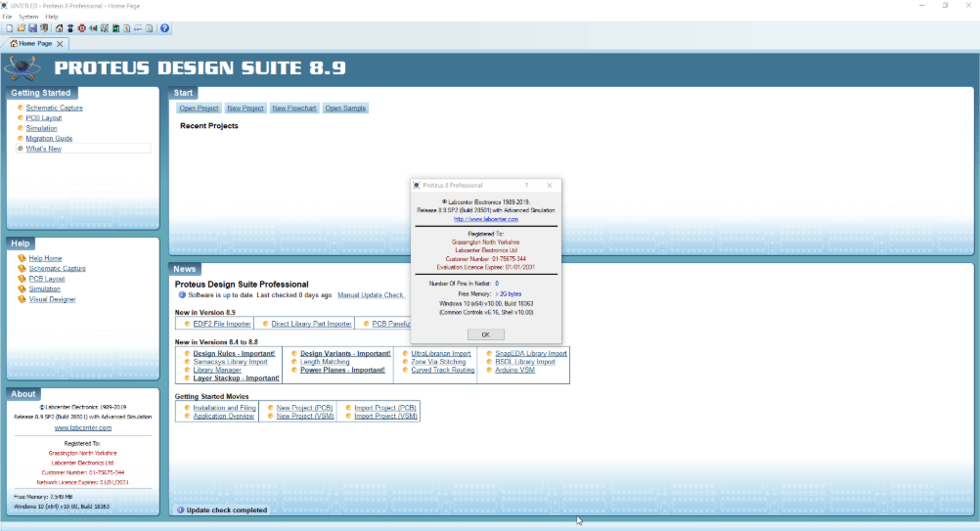980x531 pixels.
Task: Open the File menu
Action: [7, 17]
